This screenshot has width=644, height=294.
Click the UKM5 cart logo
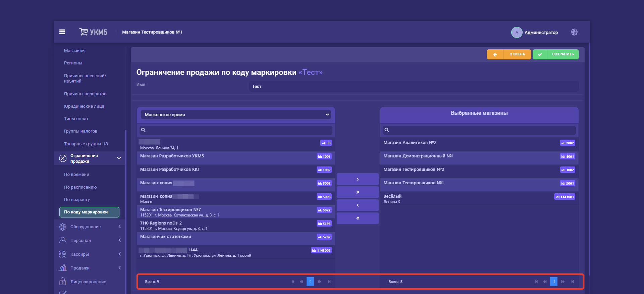tap(93, 32)
